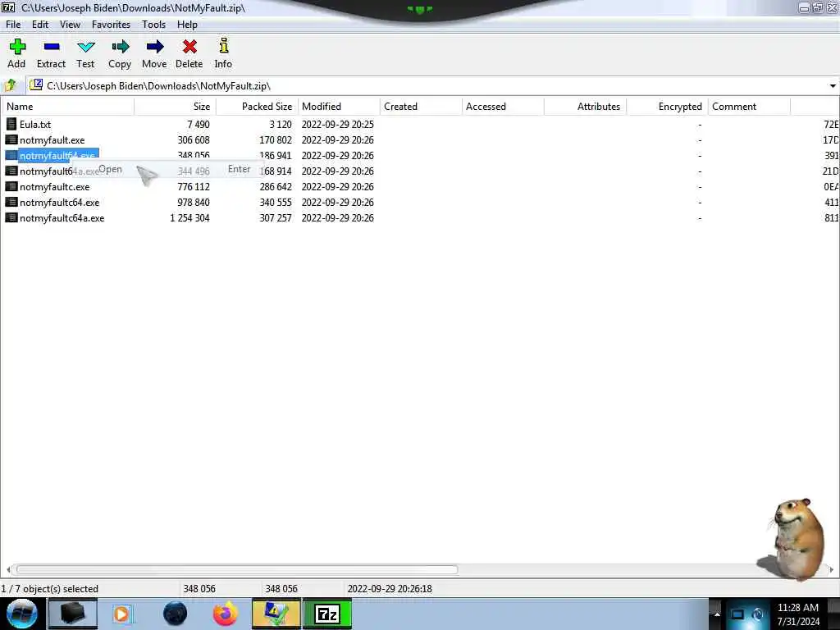The width and height of the screenshot is (840, 630).
Task: Select the notmyfault.exe file name
Action: (52, 139)
